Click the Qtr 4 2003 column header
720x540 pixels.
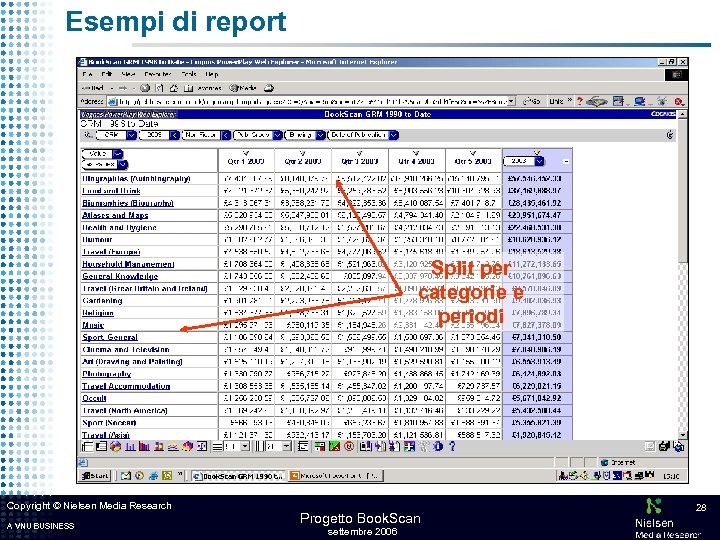[x=416, y=161]
